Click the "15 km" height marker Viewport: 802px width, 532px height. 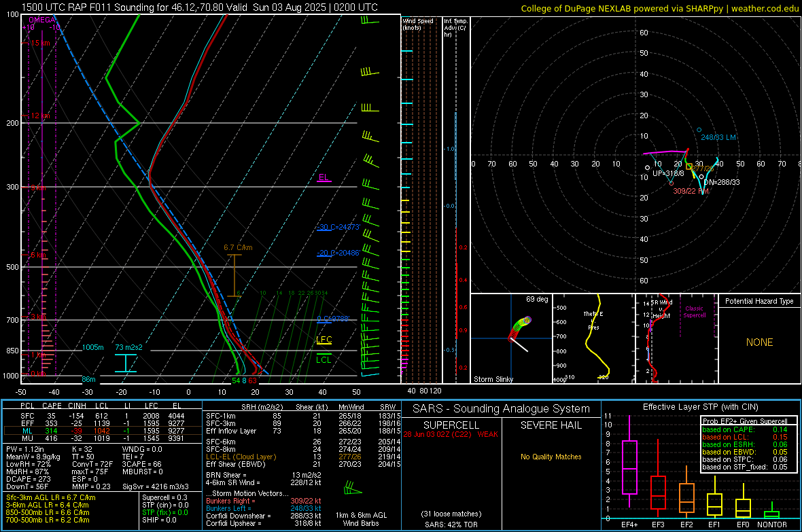point(40,43)
